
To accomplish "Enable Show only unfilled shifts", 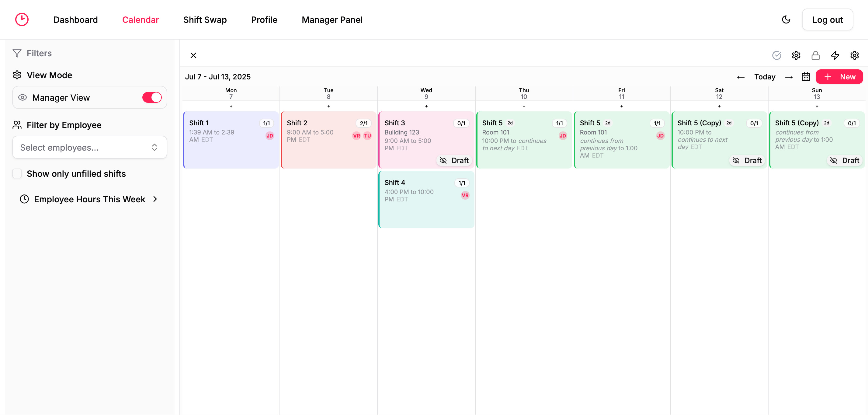I will pyautogui.click(x=17, y=173).
